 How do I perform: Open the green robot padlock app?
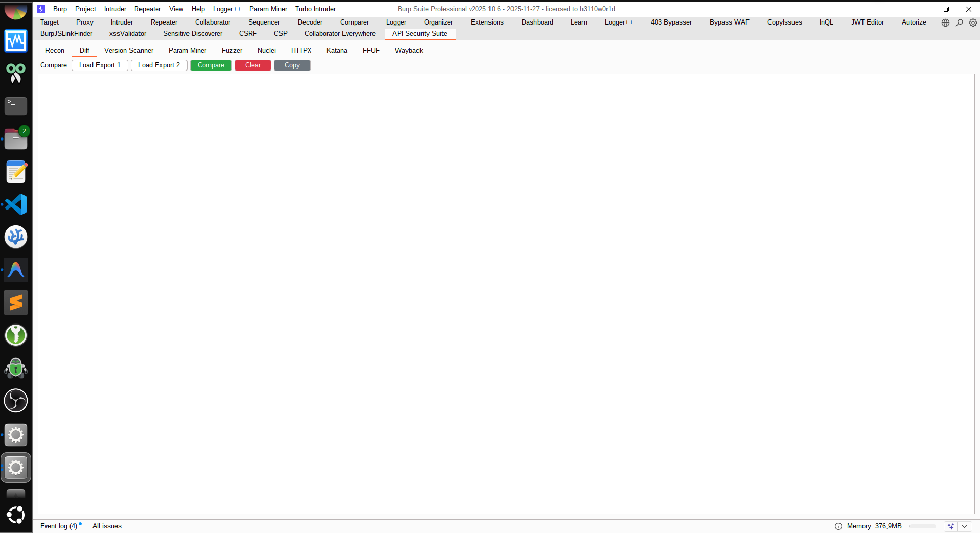click(16, 368)
